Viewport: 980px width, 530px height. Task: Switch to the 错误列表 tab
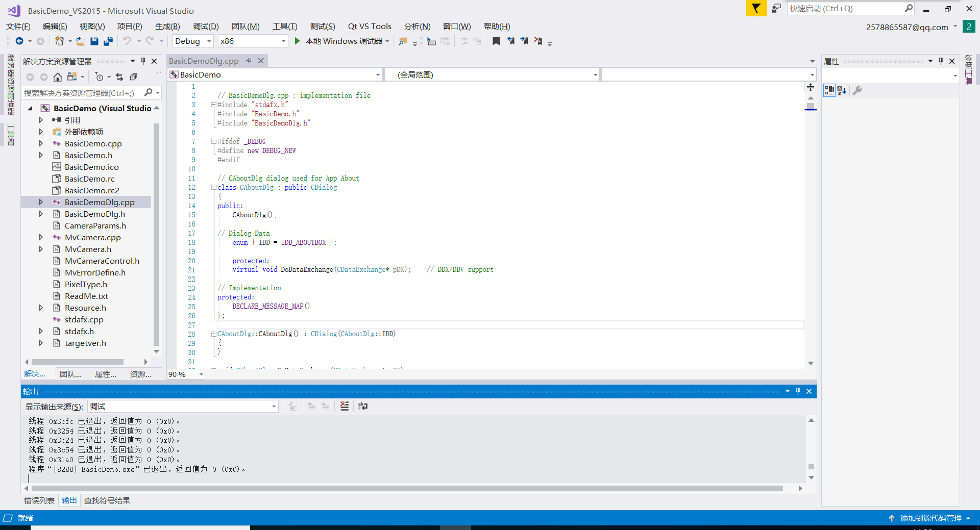(38, 500)
